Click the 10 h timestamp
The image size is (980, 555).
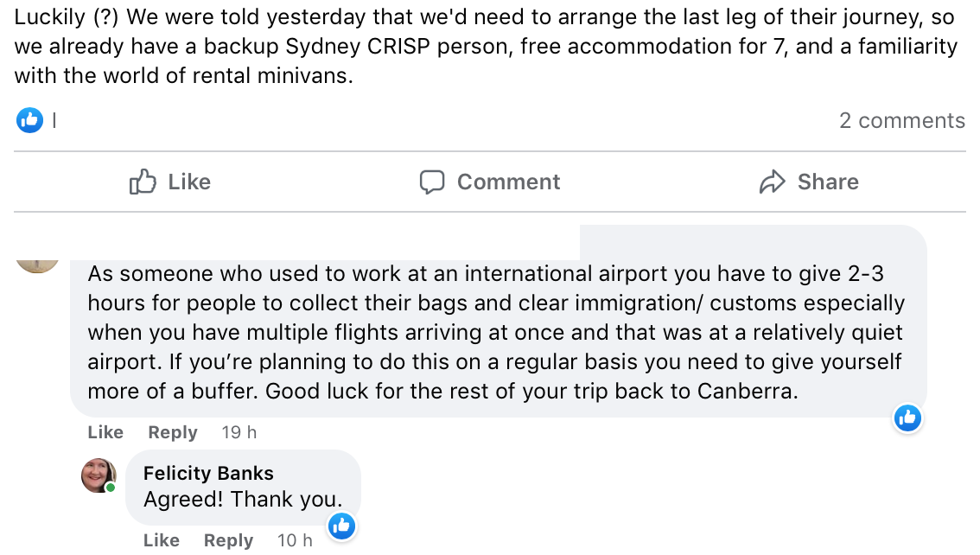point(295,540)
